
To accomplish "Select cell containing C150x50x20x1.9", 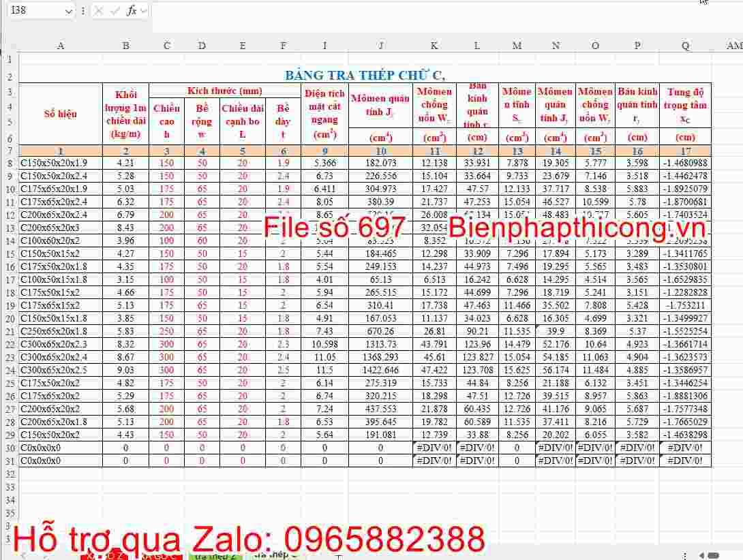I will pyautogui.click(x=61, y=164).
